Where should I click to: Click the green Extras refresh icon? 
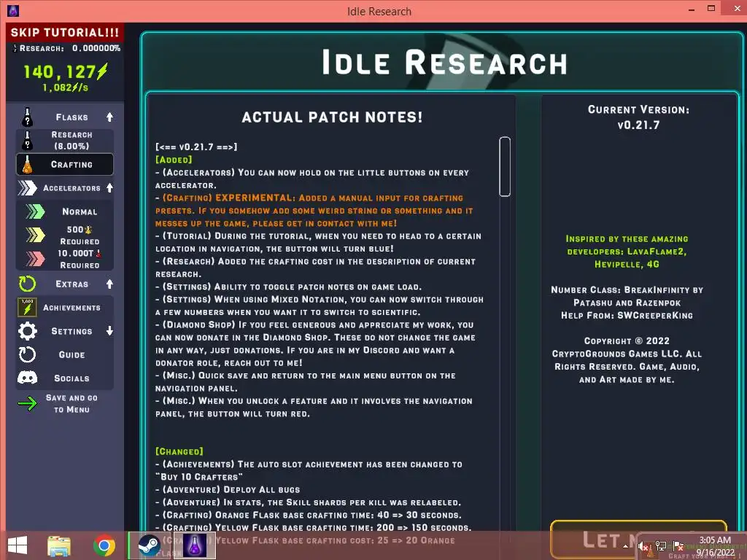pyautogui.click(x=27, y=284)
